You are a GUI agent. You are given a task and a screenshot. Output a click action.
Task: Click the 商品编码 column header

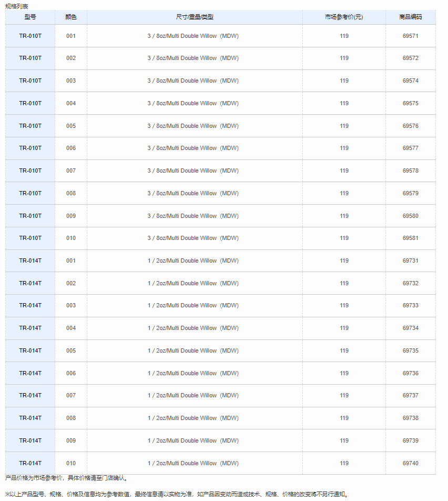(x=410, y=17)
